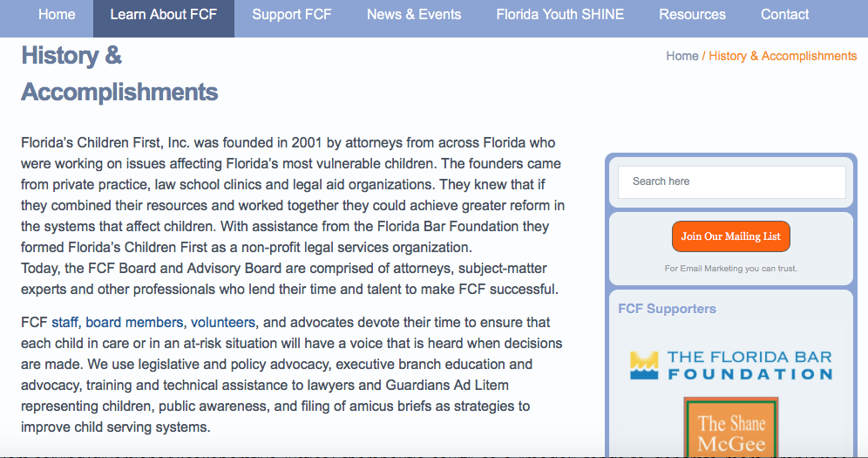Visit the Florida Youth SHINE page

click(x=560, y=15)
